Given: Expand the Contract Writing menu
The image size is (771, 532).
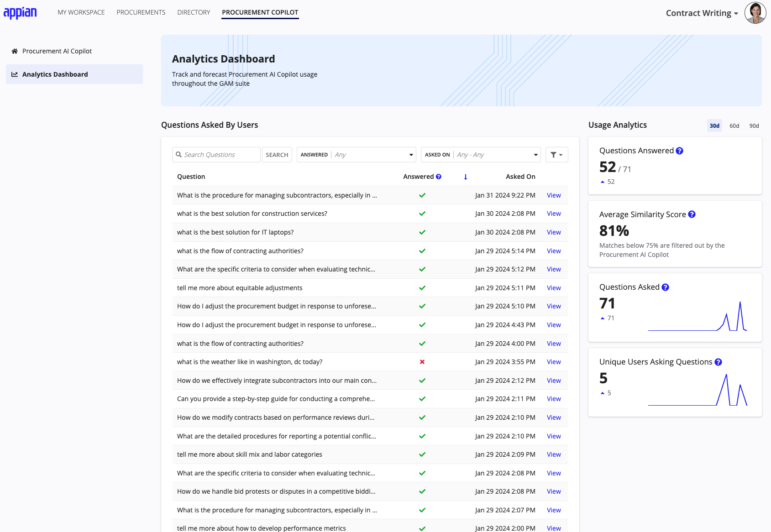Looking at the screenshot, I should [x=702, y=13].
